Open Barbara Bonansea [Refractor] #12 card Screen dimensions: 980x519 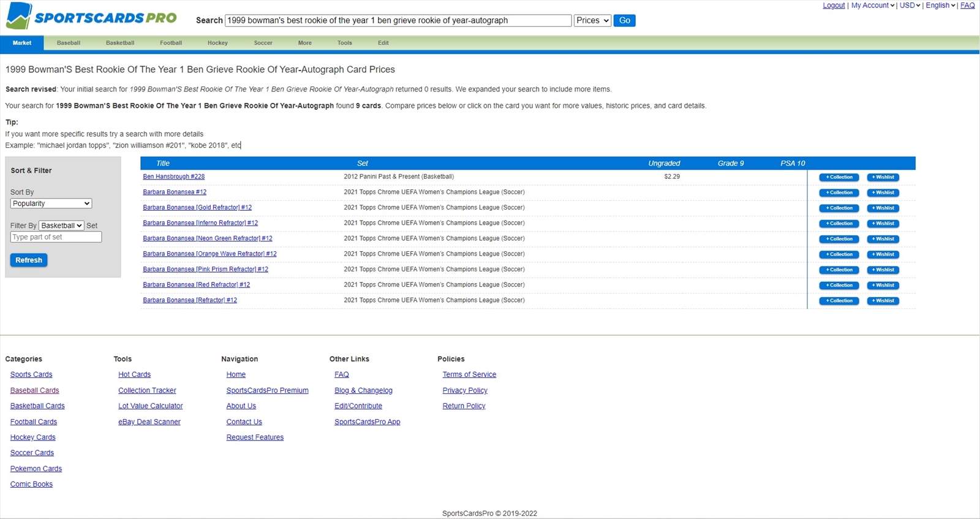[x=190, y=300]
